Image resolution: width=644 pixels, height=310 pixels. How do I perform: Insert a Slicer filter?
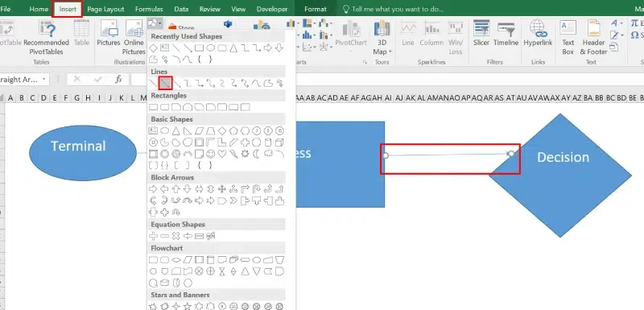(x=481, y=33)
